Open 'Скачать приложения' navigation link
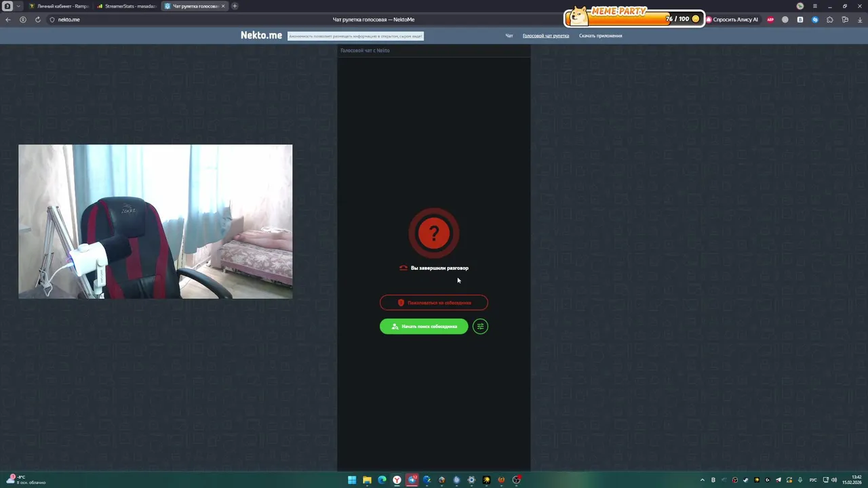Image resolution: width=868 pixels, height=488 pixels. (600, 36)
